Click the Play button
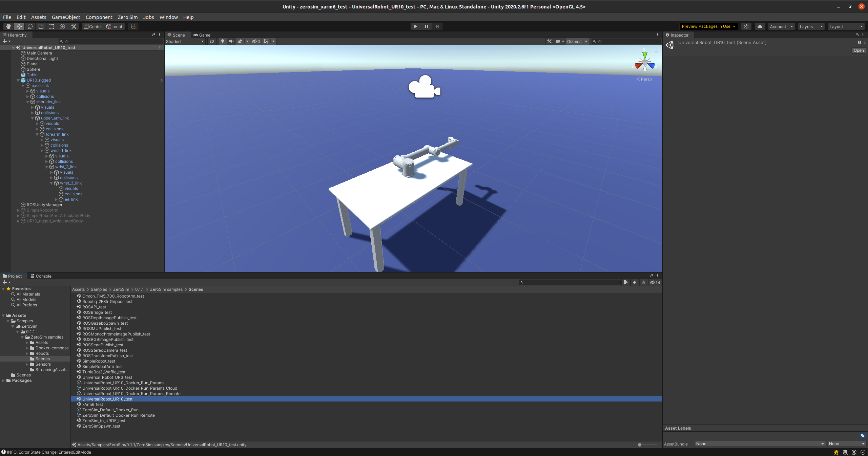 tap(415, 26)
